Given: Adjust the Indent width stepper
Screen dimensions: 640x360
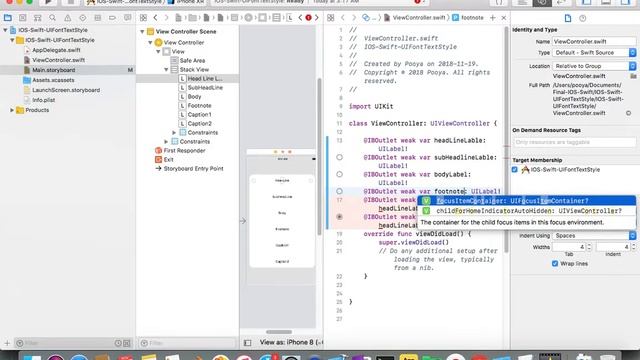Looking at the screenshot, I should [x=633, y=247].
